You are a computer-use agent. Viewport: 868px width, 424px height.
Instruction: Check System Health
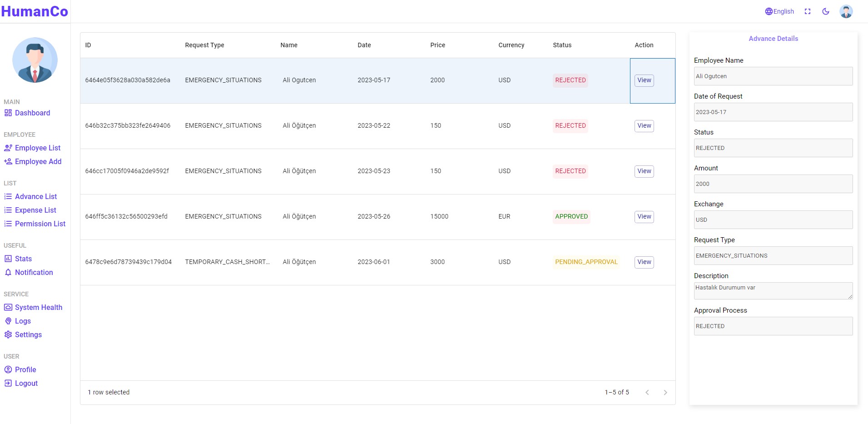click(38, 307)
